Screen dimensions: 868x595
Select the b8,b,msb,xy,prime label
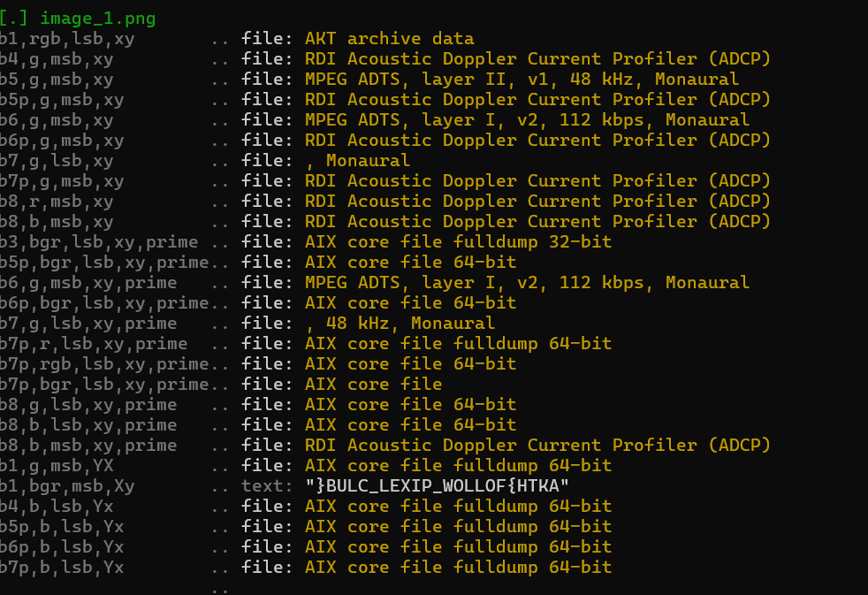88,445
